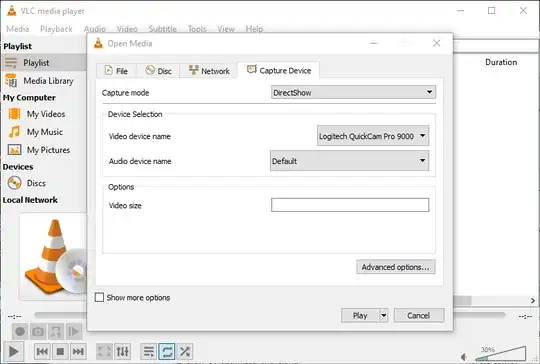Screen dimensions: 540x364
Task: Click the playback seek bar
Action: [x=270, y=315]
